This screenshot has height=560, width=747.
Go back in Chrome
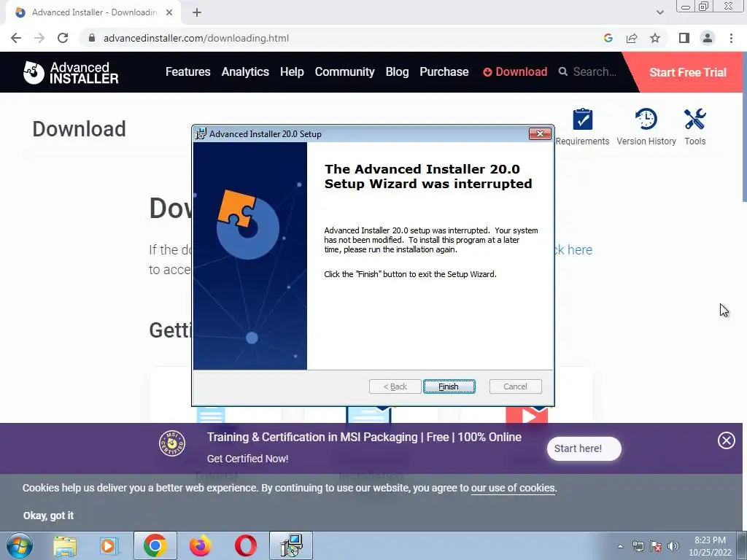pos(16,38)
